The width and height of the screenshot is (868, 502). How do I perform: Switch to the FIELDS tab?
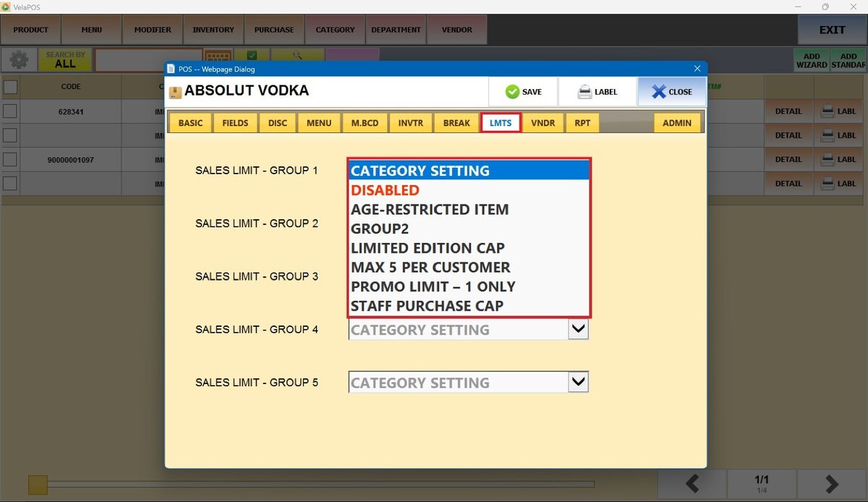point(235,123)
